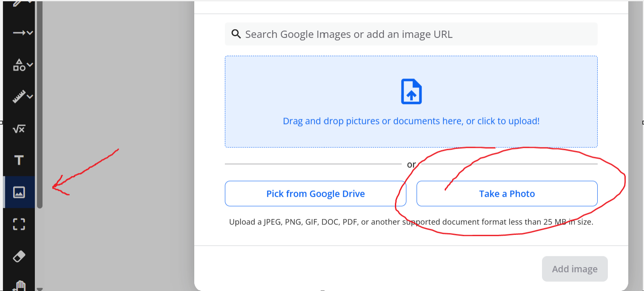Click the search magnifier icon
The image size is (644, 291).
[x=236, y=34]
